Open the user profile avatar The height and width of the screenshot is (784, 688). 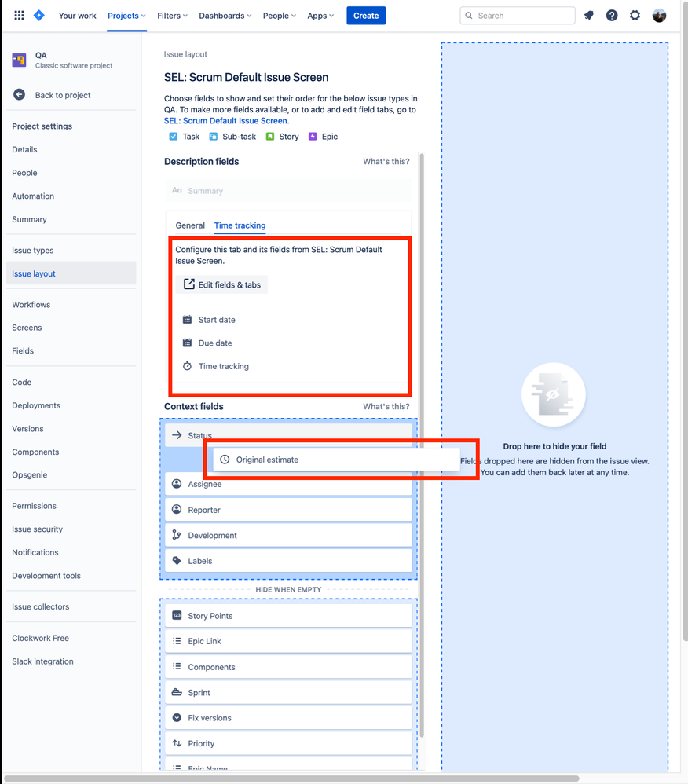click(659, 16)
